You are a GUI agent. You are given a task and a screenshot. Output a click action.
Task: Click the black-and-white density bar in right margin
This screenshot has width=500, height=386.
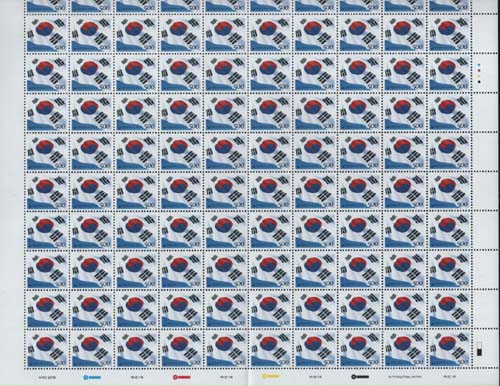[479, 348]
